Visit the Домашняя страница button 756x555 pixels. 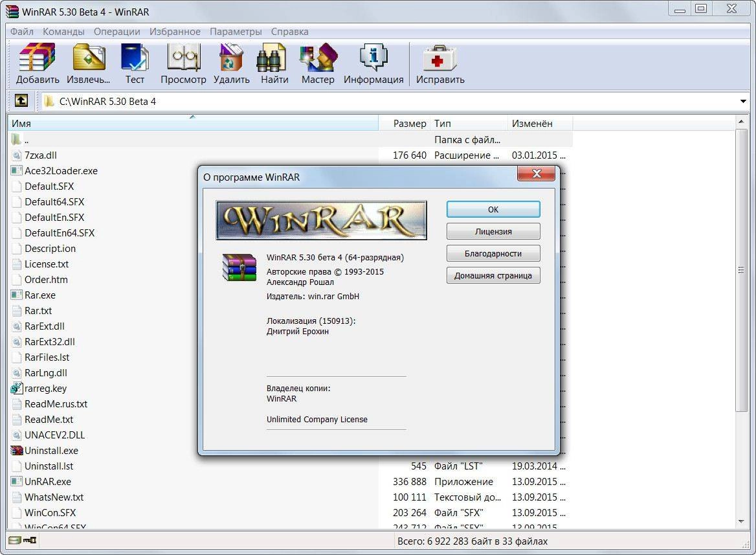[493, 276]
